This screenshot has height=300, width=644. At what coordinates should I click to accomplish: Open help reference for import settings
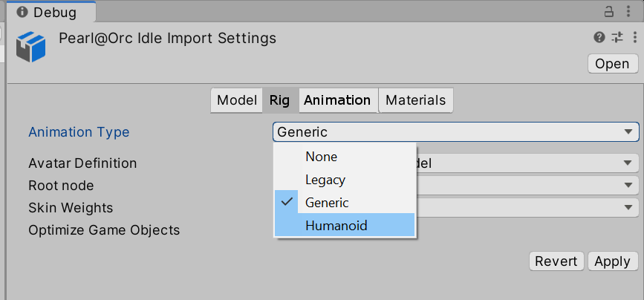click(x=599, y=38)
